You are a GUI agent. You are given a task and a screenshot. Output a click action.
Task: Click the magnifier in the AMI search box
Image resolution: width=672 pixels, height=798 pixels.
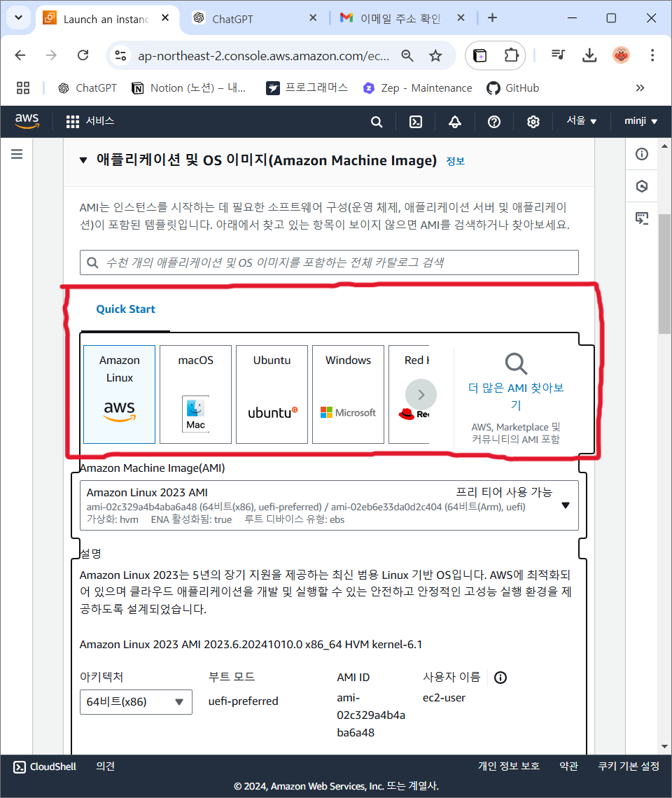(x=92, y=262)
